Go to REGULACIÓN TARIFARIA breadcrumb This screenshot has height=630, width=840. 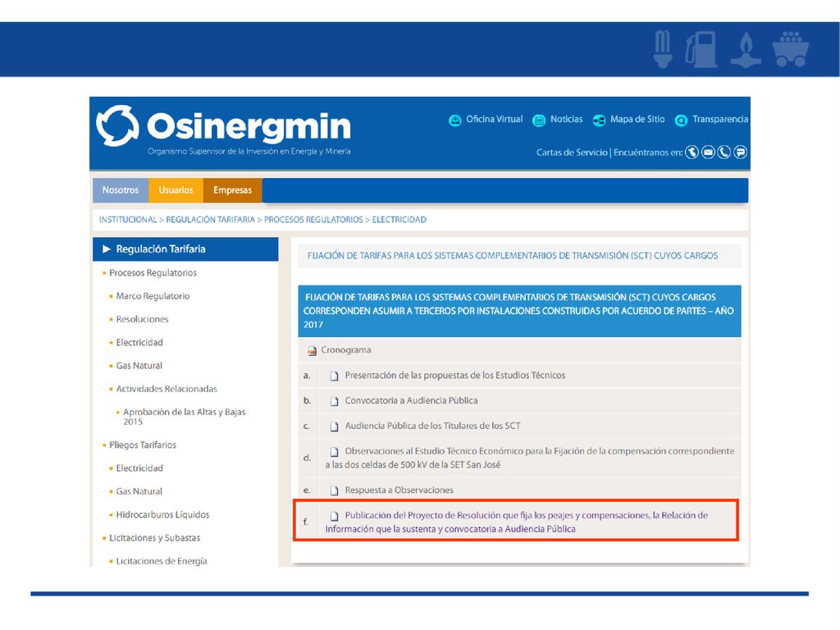211,220
